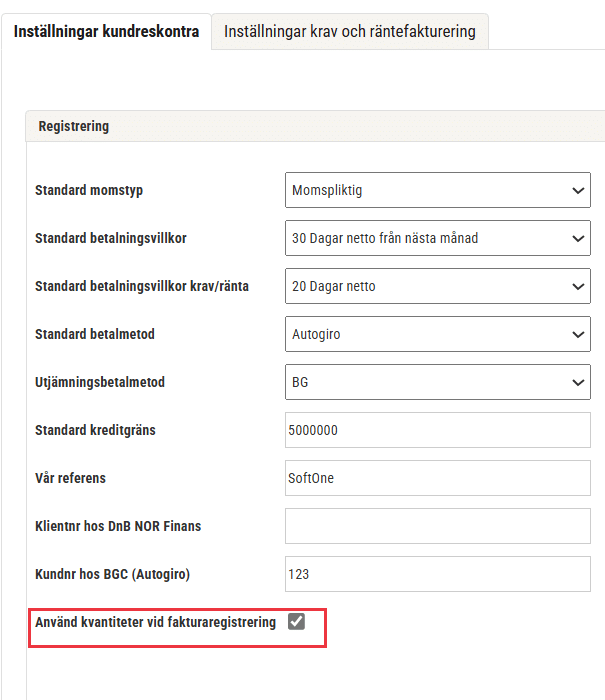Click the 'Standard momstyp' label
Screen dimensions: 605x700
coord(89,190)
